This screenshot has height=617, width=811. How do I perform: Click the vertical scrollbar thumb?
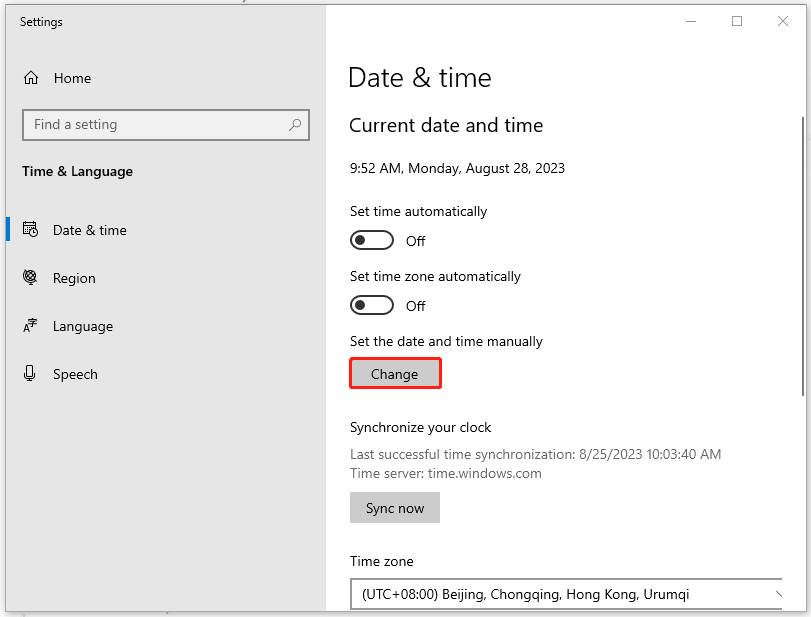pyautogui.click(x=803, y=255)
